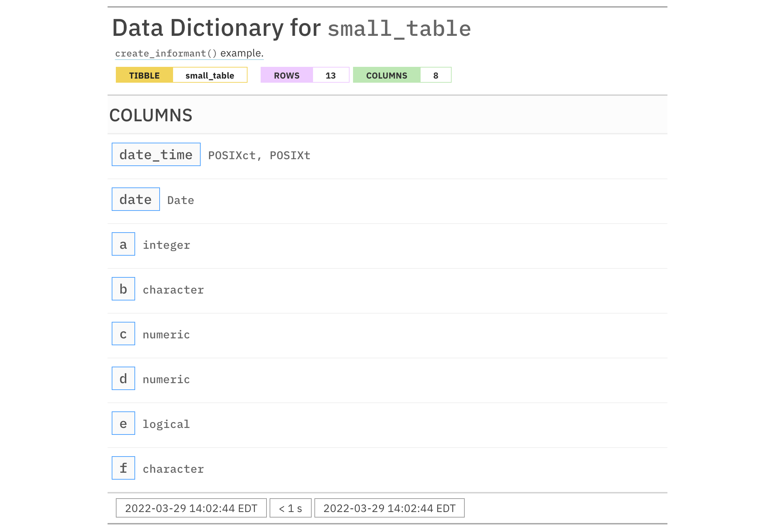Image resolution: width=775 pixels, height=532 pixels.
Task: Click the '< 1 s' duration box
Action: (x=290, y=508)
